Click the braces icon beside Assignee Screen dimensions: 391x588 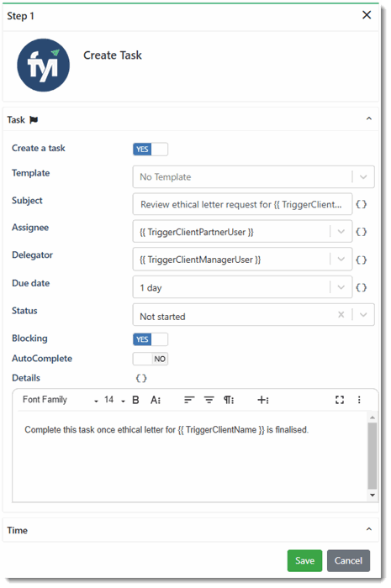point(361,232)
